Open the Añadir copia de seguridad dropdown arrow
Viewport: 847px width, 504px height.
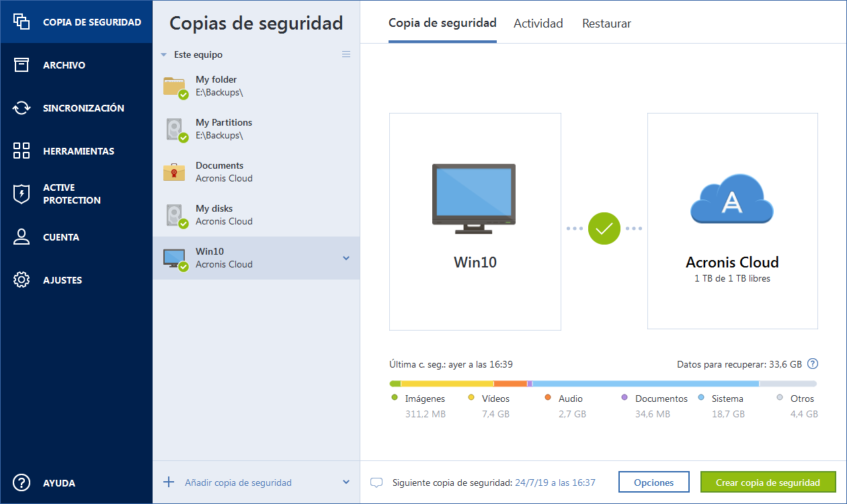(346, 482)
